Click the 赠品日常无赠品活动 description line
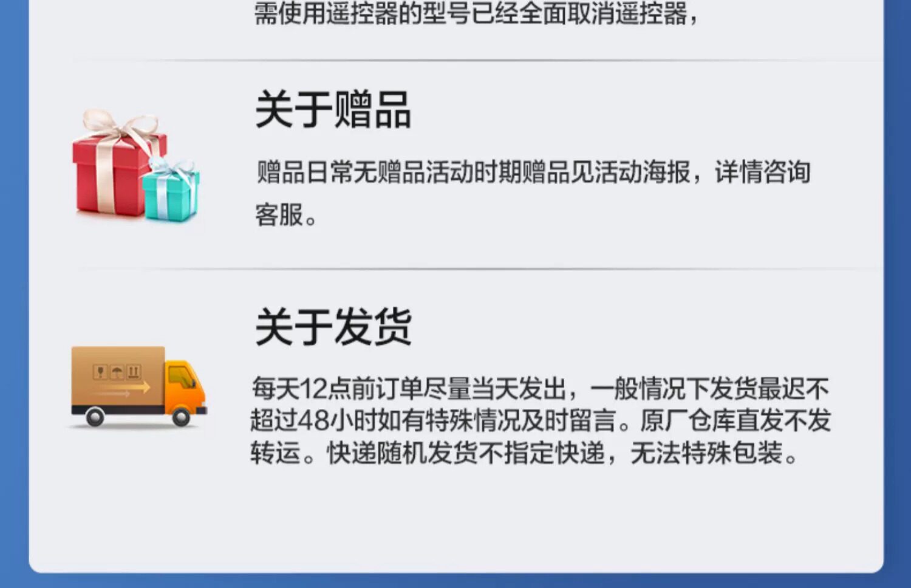This screenshot has width=911, height=588. (x=533, y=172)
